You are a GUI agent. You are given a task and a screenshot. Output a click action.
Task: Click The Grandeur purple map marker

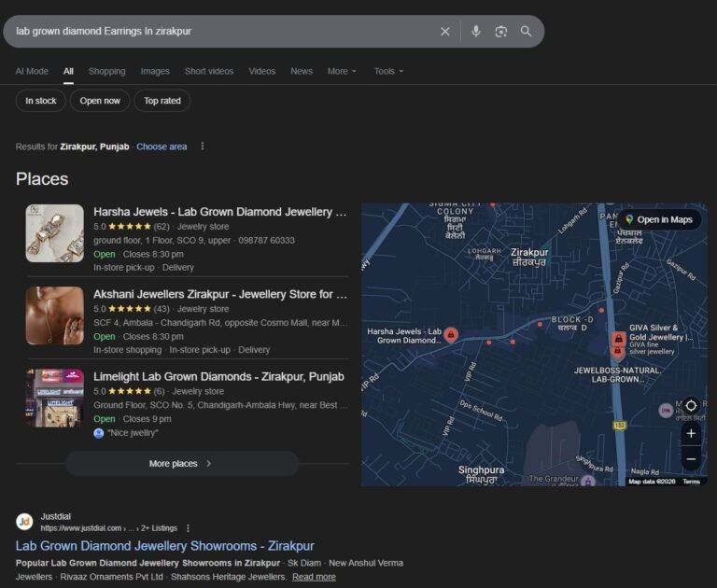[x=588, y=481]
